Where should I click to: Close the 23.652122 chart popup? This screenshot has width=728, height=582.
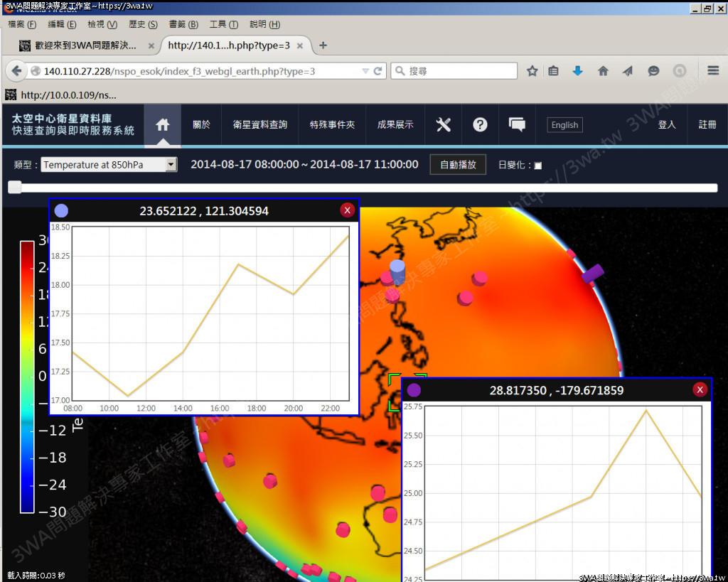(x=347, y=210)
